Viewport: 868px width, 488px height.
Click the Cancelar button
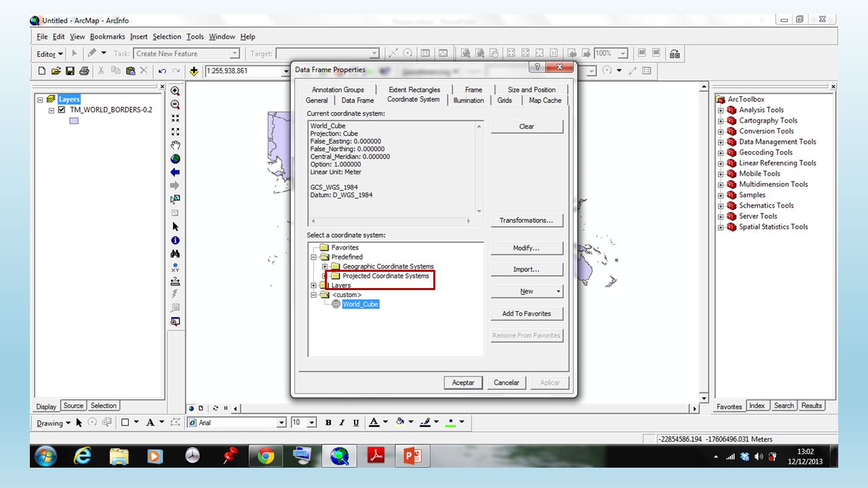[x=506, y=382]
